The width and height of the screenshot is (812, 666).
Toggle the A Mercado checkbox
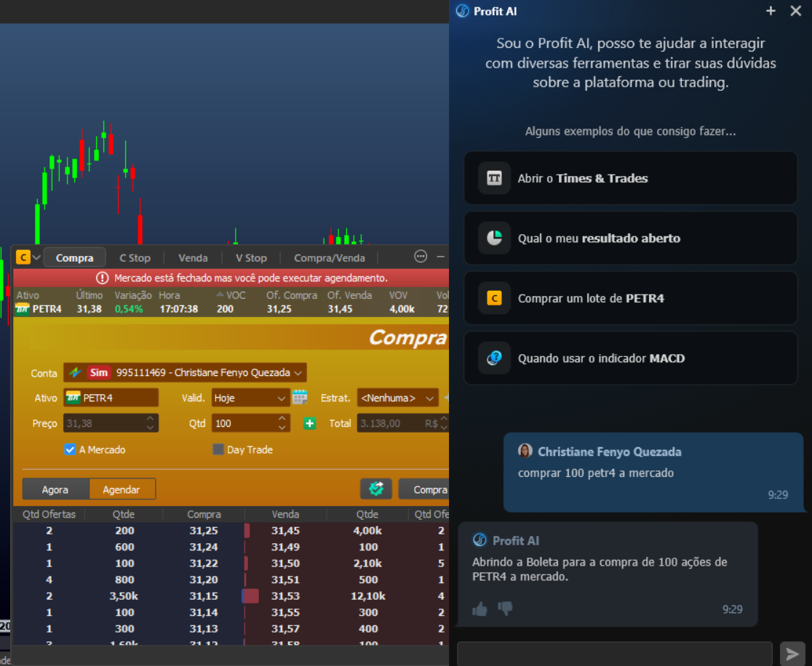click(70, 449)
